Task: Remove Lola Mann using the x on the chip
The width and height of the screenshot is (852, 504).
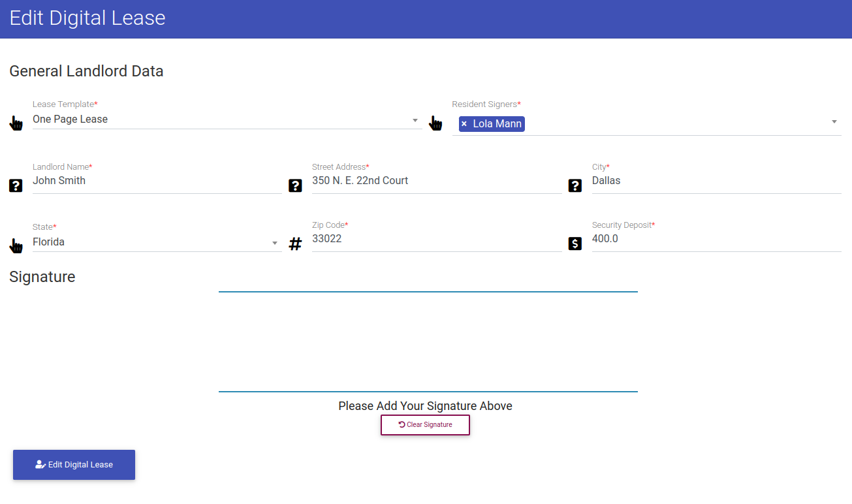Action: click(x=464, y=124)
